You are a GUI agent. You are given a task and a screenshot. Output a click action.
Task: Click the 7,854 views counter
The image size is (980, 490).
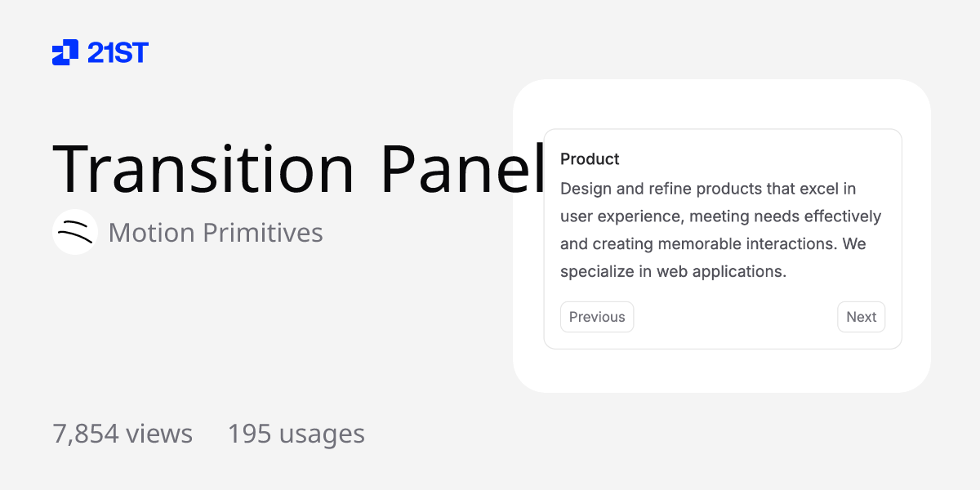[x=122, y=434]
